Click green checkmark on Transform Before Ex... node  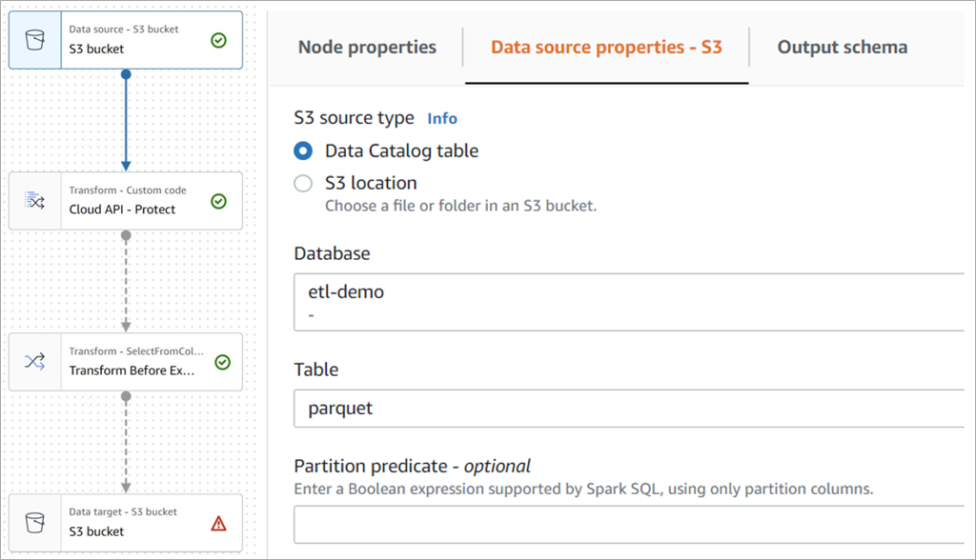click(x=222, y=362)
